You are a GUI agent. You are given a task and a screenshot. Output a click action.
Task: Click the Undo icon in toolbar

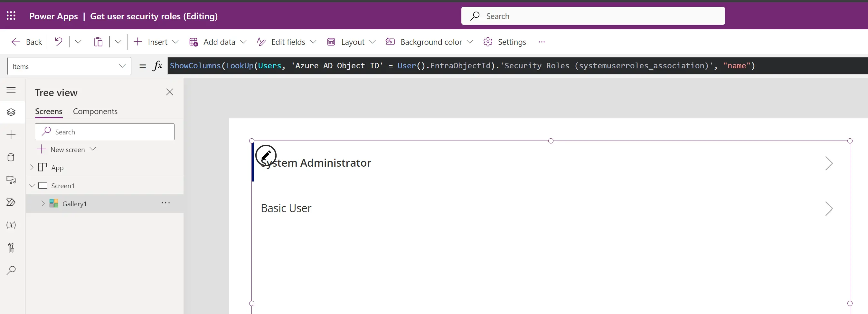point(59,42)
